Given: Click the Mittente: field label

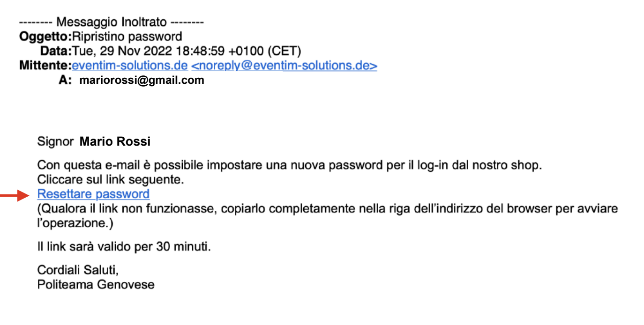Looking at the screenshot, I should coord(45,65).
